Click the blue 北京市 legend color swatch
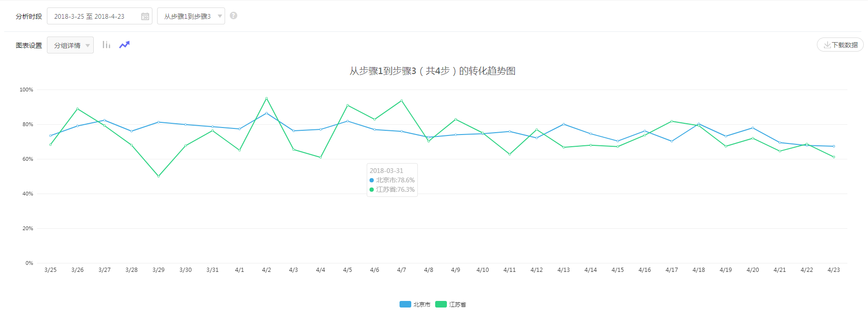The image size is (868, 315). (x=405, y=304)
